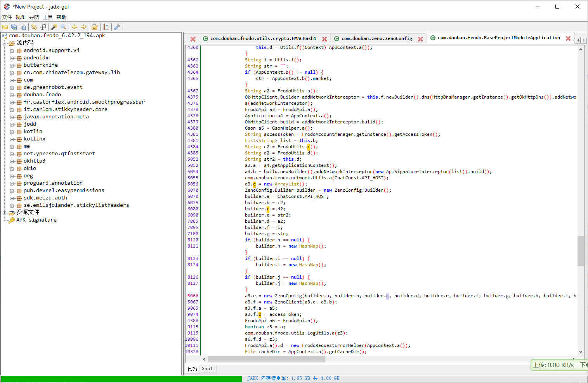Select root com.douban.frodo_6.42.2_194.apk node
Screen dimensions: 588x383
pyautogui.click(x=57, y=36)
